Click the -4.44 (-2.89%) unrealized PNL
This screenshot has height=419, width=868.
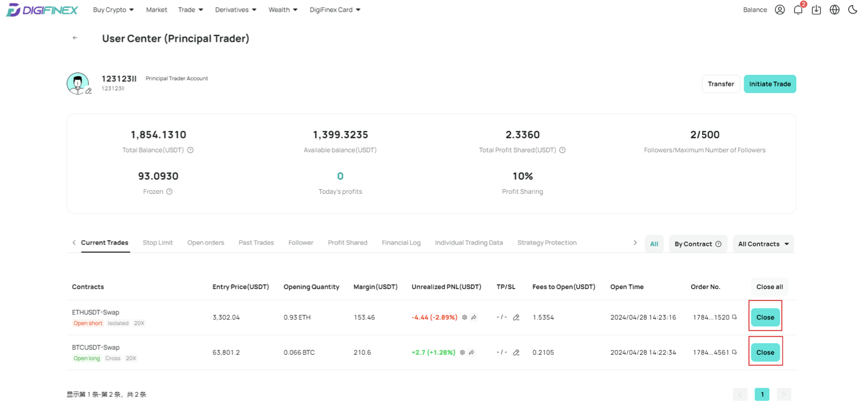coord(434,317)
